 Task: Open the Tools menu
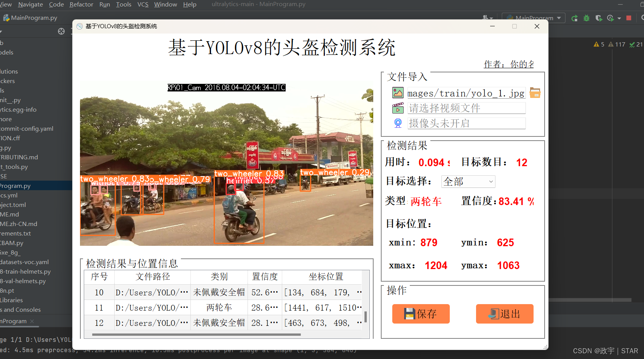click(x=123, y=4)
